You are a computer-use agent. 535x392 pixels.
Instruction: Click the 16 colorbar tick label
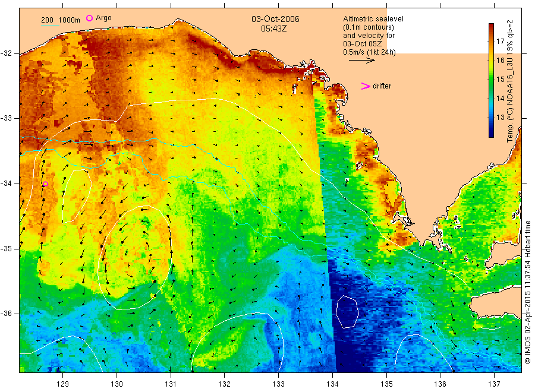pyautogui.click(x=500, y=61)
